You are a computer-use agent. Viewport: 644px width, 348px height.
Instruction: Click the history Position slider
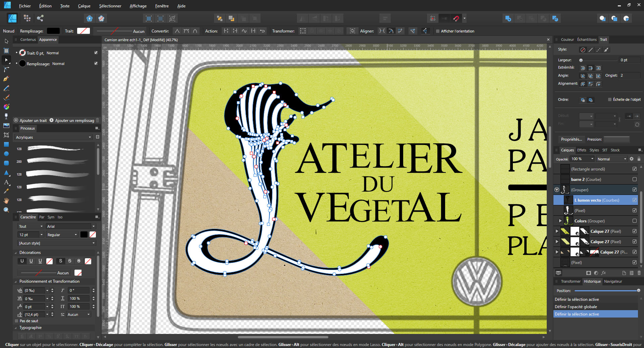[607, 291]
